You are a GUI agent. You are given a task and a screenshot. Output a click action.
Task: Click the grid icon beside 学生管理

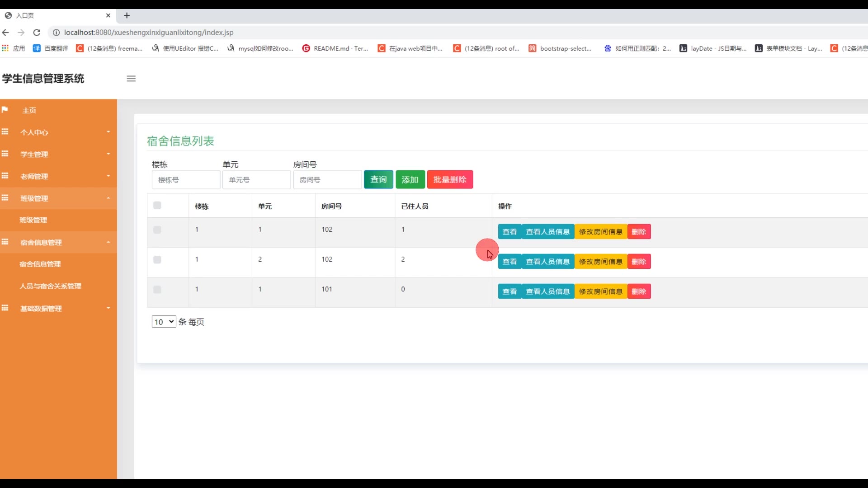(5, 154)
